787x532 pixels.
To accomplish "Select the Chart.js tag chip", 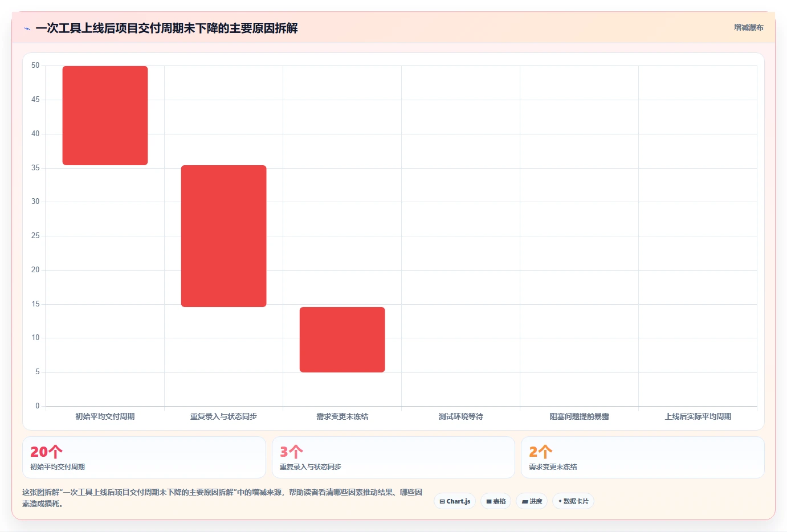I will coord(455,501).
